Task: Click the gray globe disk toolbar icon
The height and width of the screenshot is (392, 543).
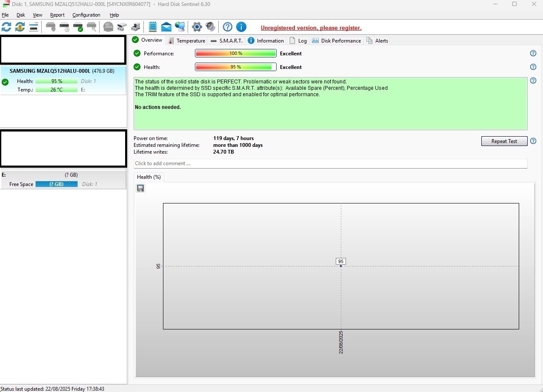Action: (109, 27)
